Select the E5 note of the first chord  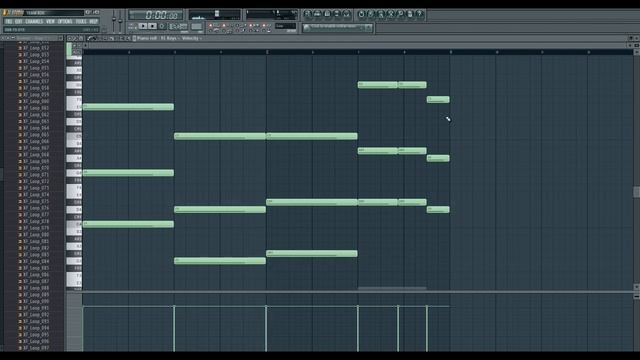pyautogui.click(x=128, y=107)
